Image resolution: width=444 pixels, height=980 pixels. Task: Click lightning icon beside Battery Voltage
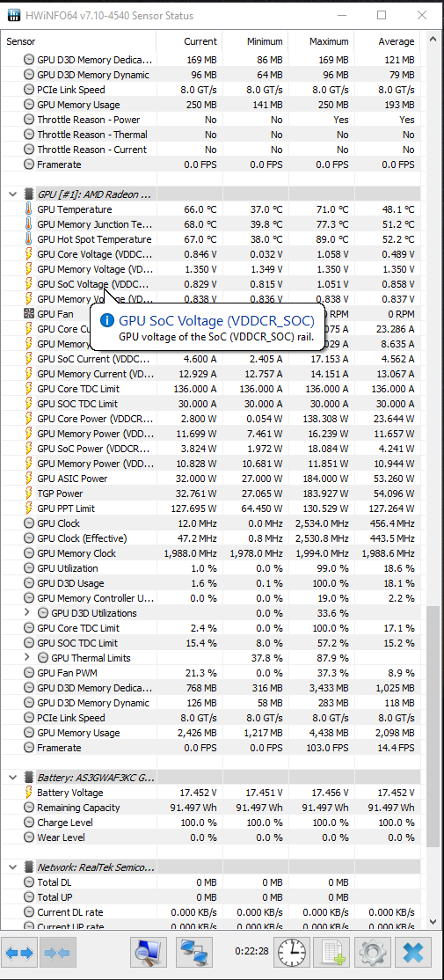[x=29, y=793]
